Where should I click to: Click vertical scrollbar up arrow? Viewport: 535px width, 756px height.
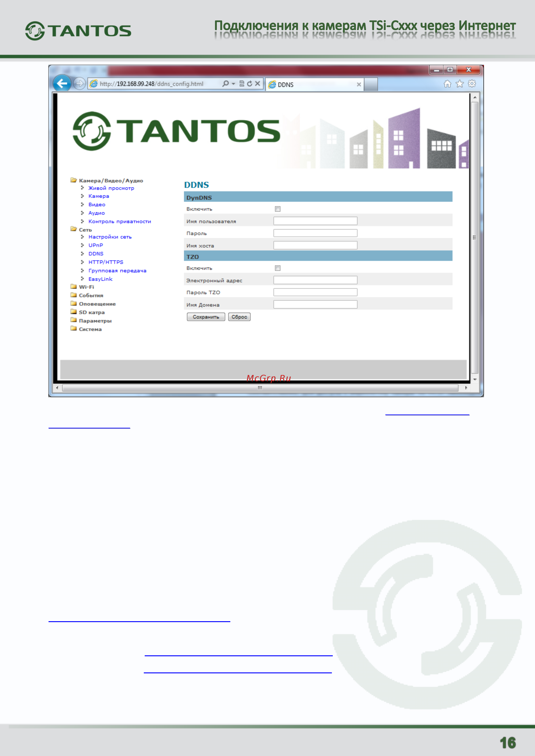475,98
